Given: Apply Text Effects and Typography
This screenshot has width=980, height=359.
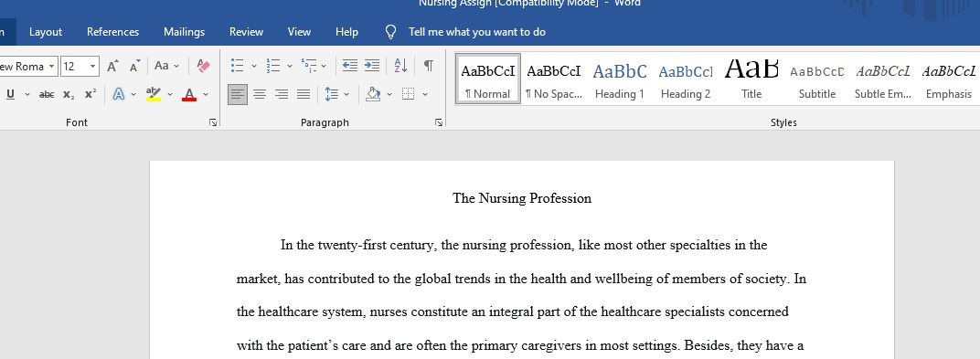Looking at the screenshot, I should point(118,94).
